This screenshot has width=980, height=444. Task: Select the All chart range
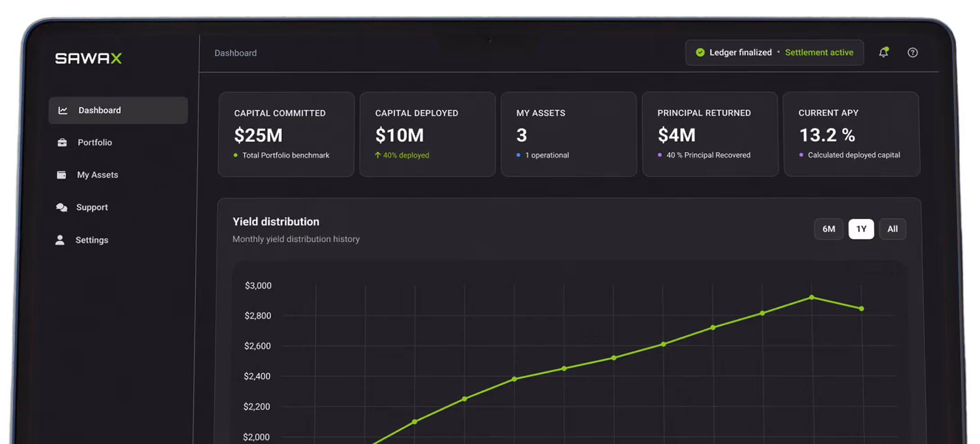[x=892, y=229]
